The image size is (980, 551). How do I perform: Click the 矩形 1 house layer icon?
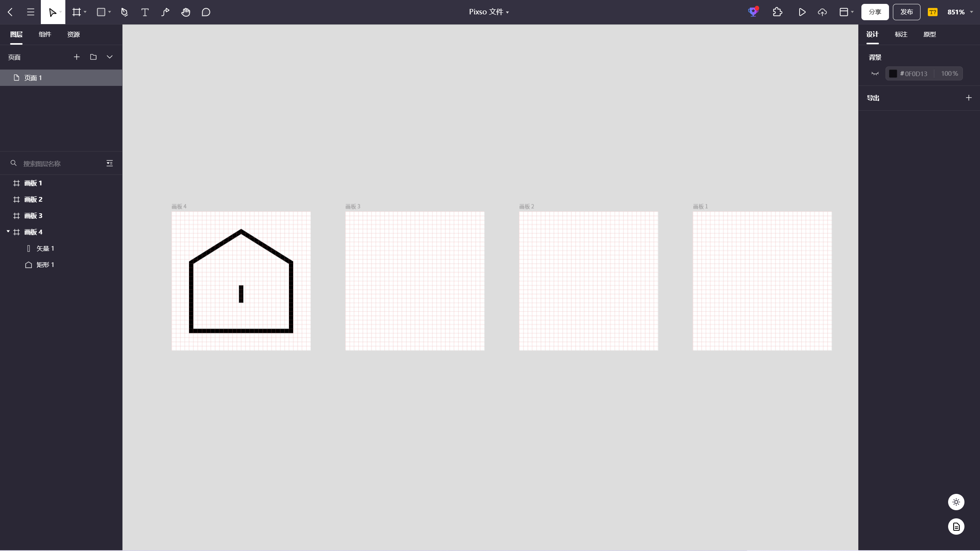coord(28,265)
